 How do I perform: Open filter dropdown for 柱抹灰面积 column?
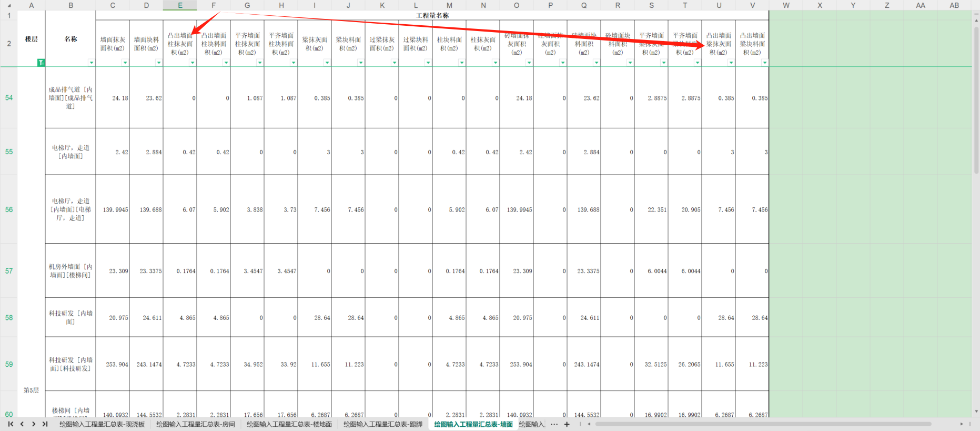(496, 63)
